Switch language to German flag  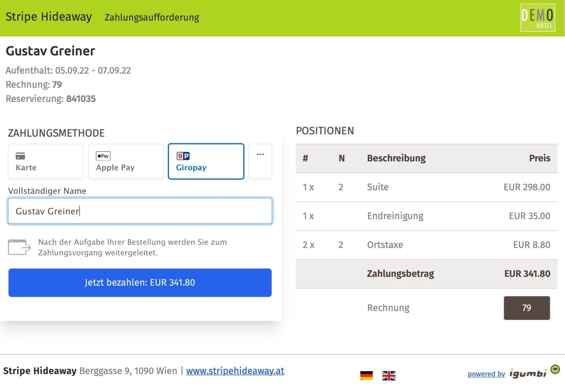(x=367, y=376)
